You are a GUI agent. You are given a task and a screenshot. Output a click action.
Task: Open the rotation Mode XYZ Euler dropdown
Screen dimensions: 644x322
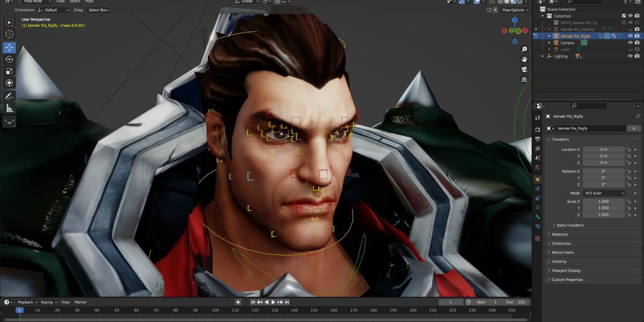point(604,193)
